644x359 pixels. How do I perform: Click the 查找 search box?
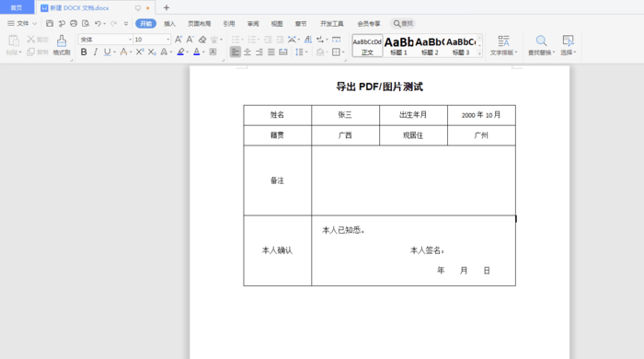pos(403,23)
